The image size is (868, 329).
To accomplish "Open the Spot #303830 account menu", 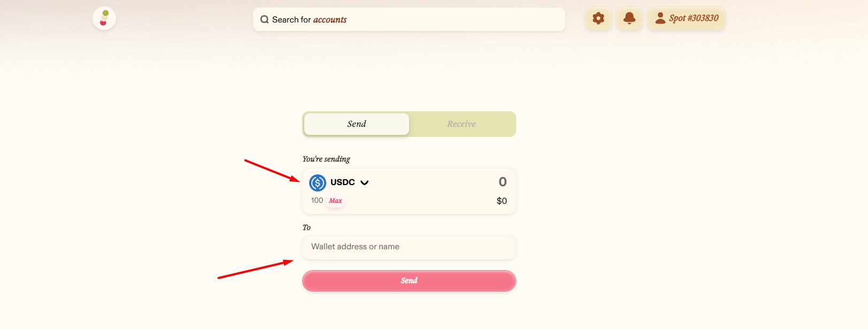I will (693, 18).
